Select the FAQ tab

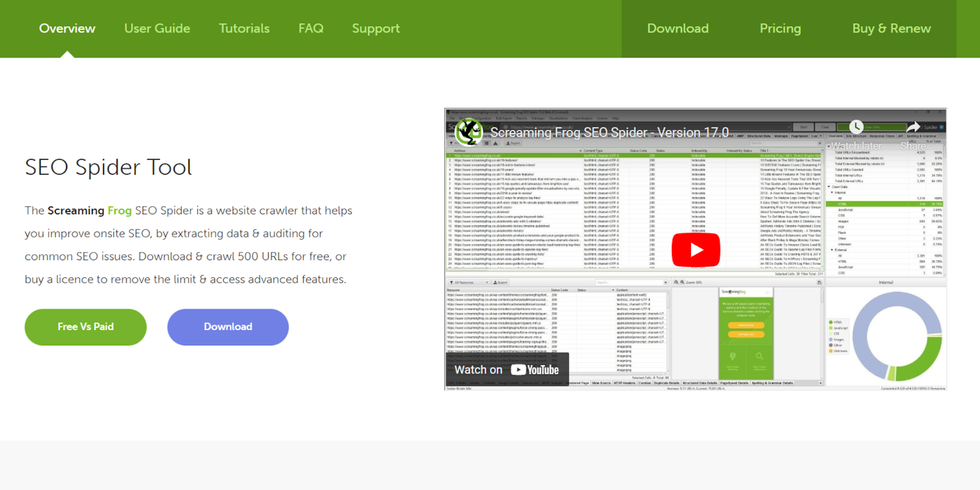coord(311,28)
